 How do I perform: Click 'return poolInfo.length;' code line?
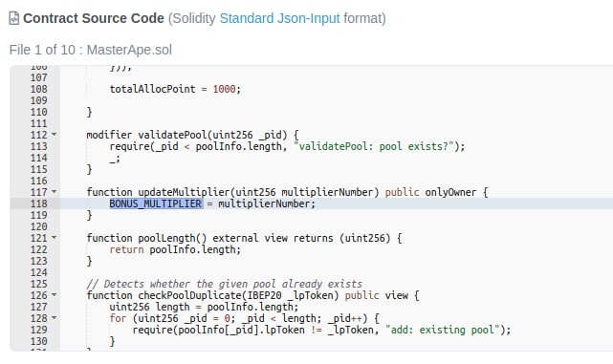[x=175, y=249]
